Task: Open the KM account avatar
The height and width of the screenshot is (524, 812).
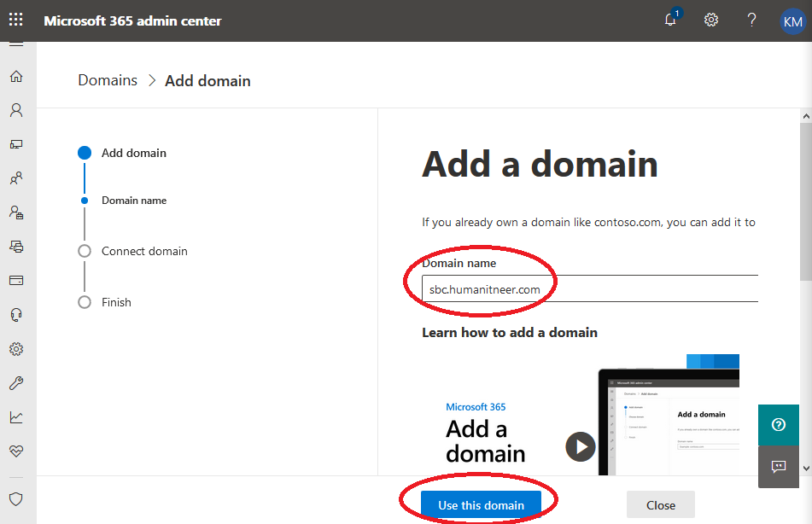Action: click(x=792, y=21)
